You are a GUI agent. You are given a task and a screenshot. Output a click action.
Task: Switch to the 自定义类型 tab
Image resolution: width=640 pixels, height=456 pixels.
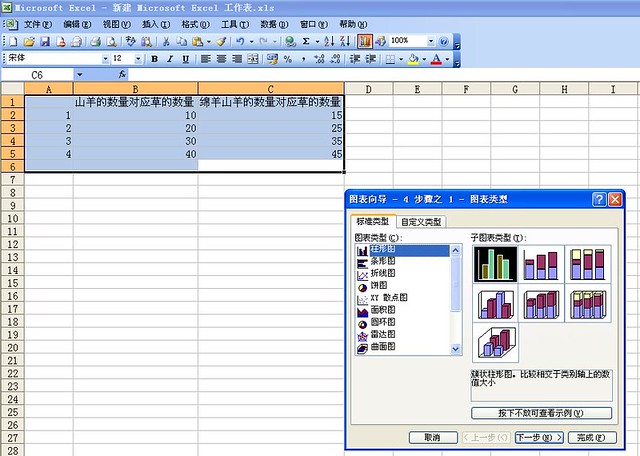point(421,222)
